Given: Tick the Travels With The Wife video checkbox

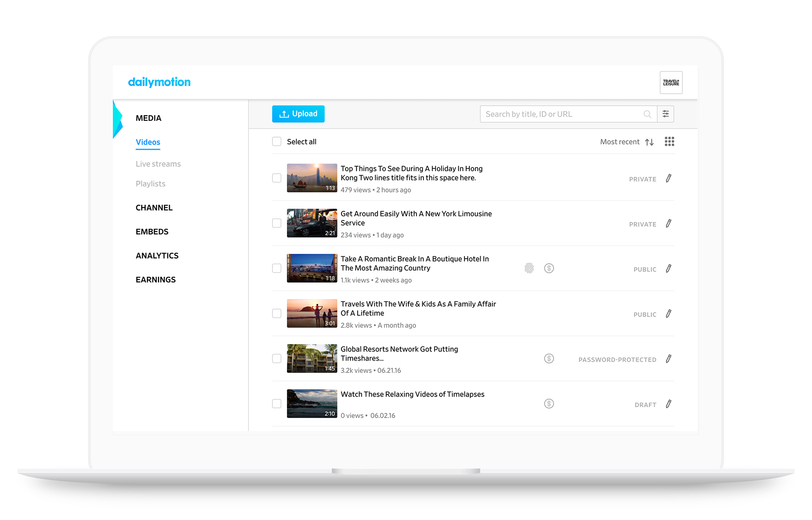Looking at the screenshot, I should (x=276, y=313).
